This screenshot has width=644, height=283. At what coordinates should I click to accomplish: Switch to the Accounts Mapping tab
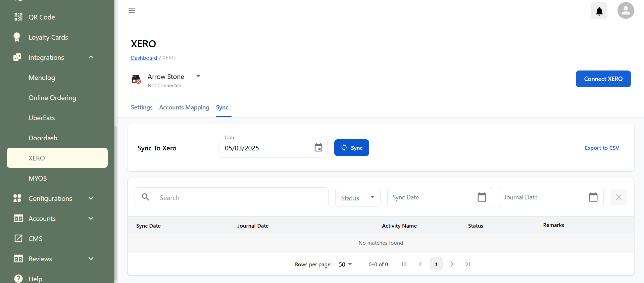(x=184, y=107)
